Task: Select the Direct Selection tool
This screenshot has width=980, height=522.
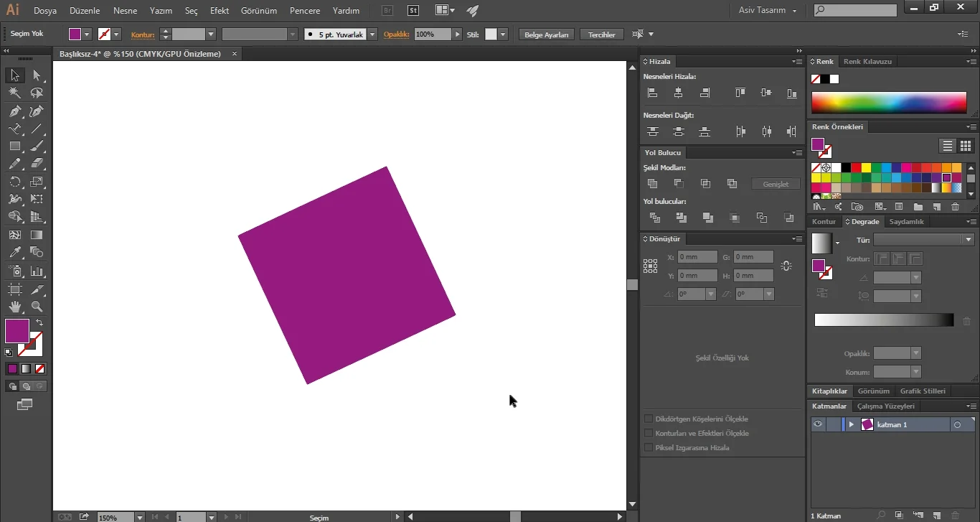Action: 37,75
